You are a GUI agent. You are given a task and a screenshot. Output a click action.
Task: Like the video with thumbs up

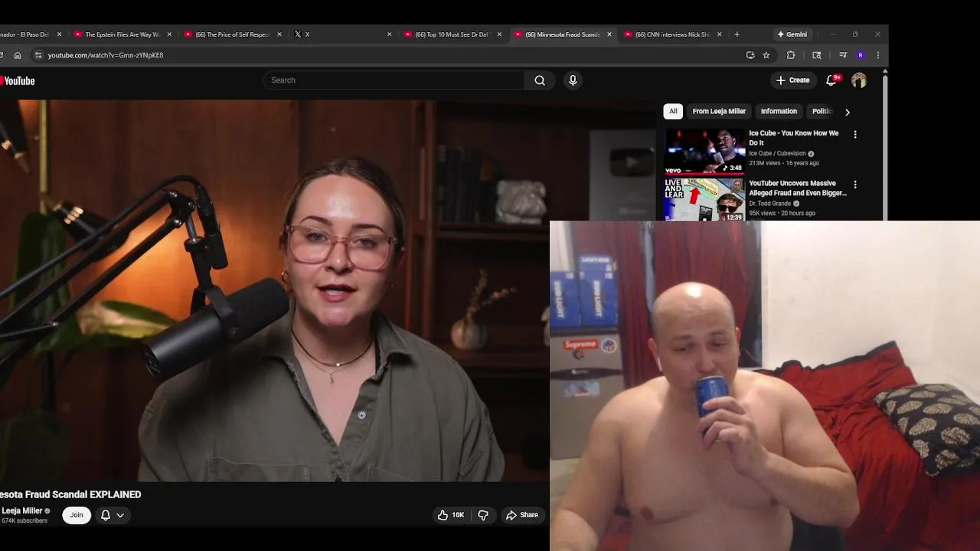coord(451,515)
